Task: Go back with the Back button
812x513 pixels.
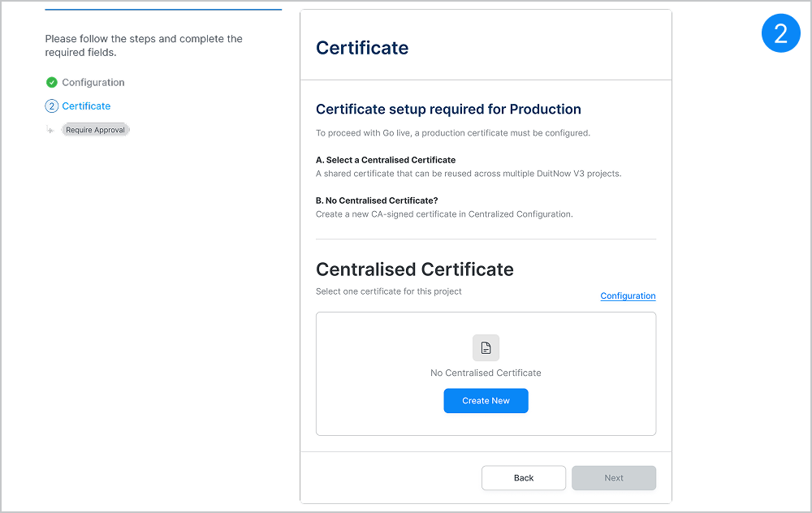Action: click(524, 478)
